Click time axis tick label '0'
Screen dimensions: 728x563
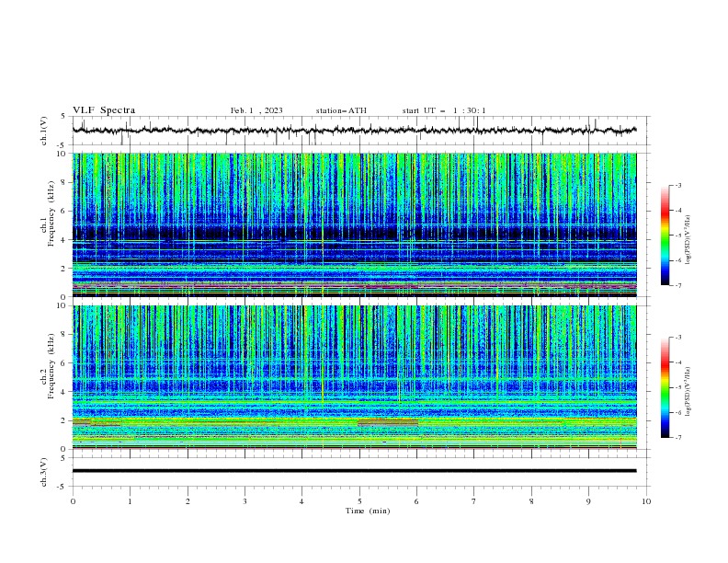[73, 501]
